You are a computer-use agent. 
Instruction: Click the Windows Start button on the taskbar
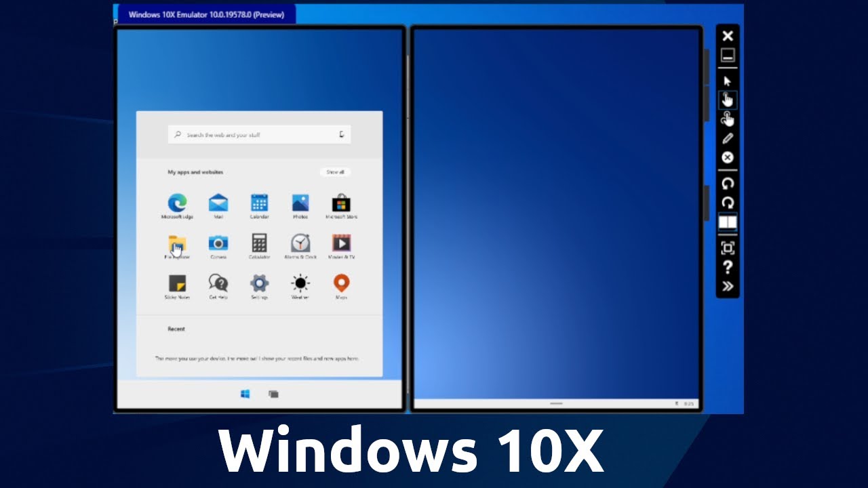pos(245,394)
